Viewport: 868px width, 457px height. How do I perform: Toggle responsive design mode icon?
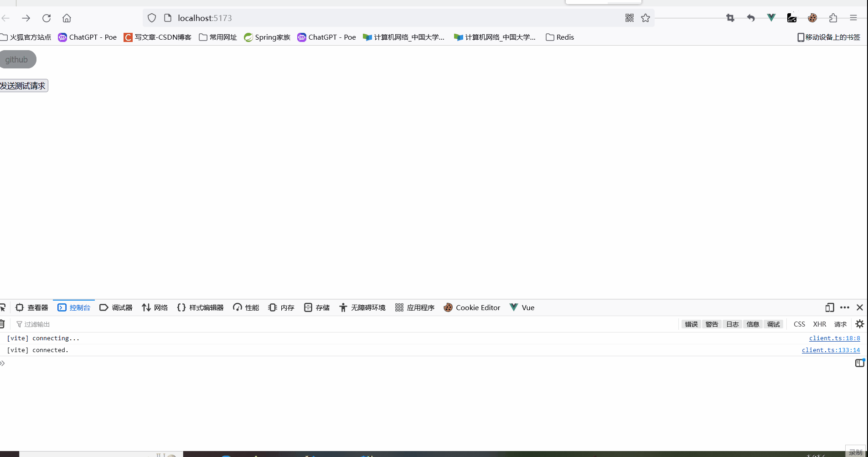[x=830, y=308]
